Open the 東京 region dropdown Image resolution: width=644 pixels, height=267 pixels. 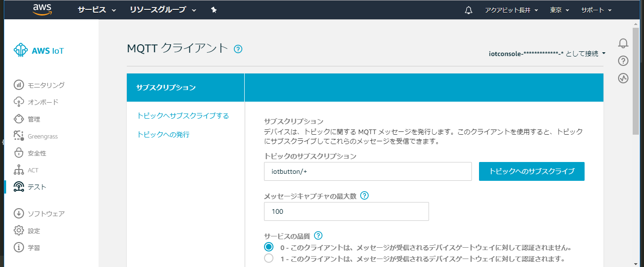click(x=560, y=10)
